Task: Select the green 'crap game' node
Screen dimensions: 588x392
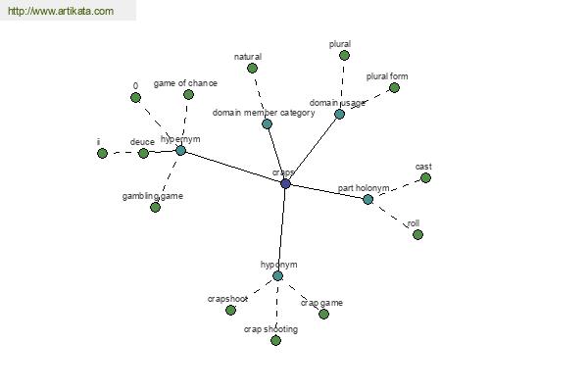Action: (x=324, y=314)
